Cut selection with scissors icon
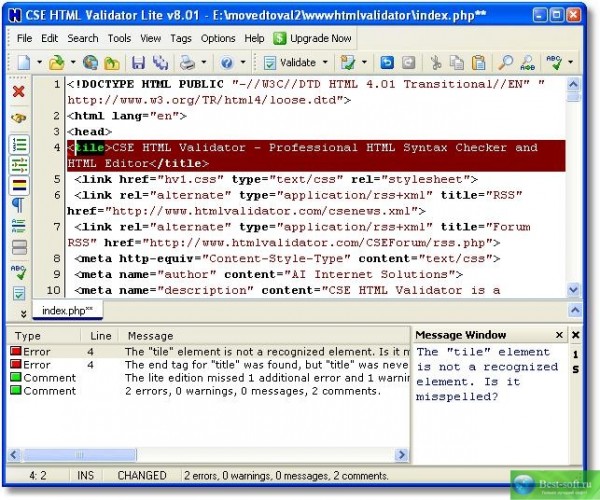The height and width of the screenshot is (500, 600). pos(435,62)
